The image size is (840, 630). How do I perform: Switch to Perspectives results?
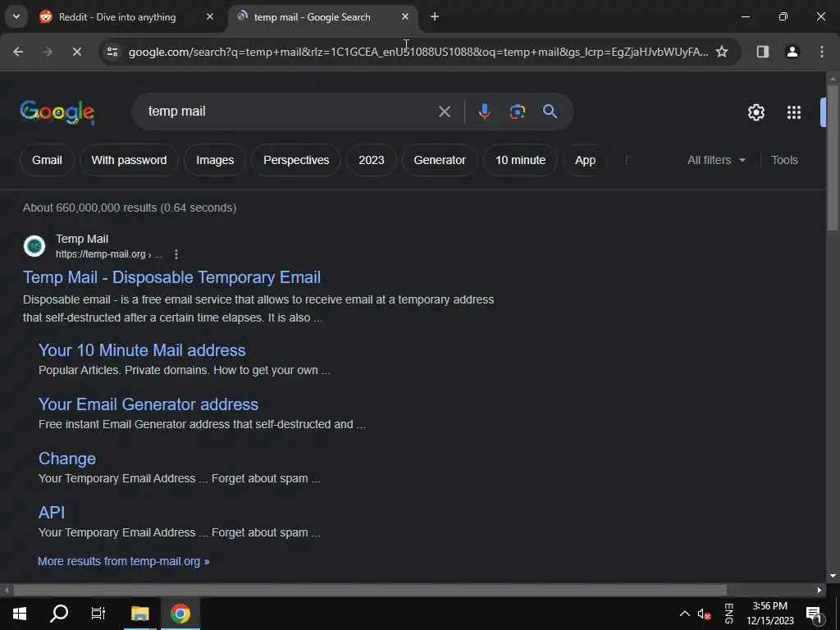296,160
